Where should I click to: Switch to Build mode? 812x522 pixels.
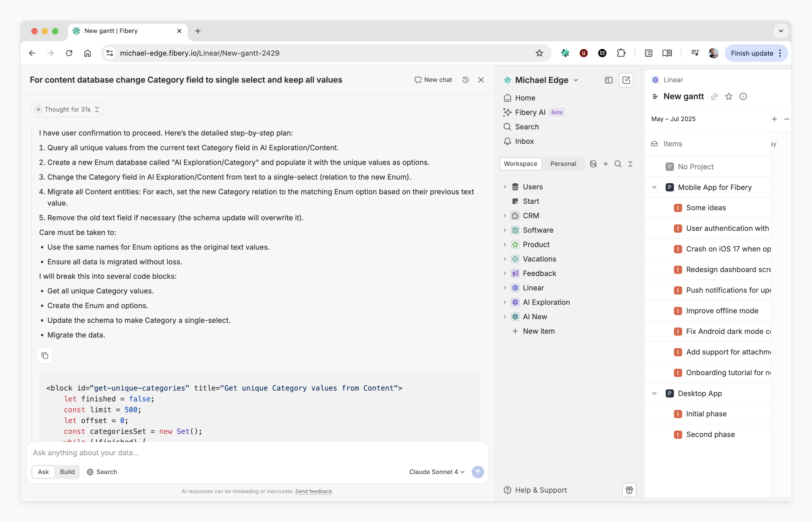[x=67, y=472]
